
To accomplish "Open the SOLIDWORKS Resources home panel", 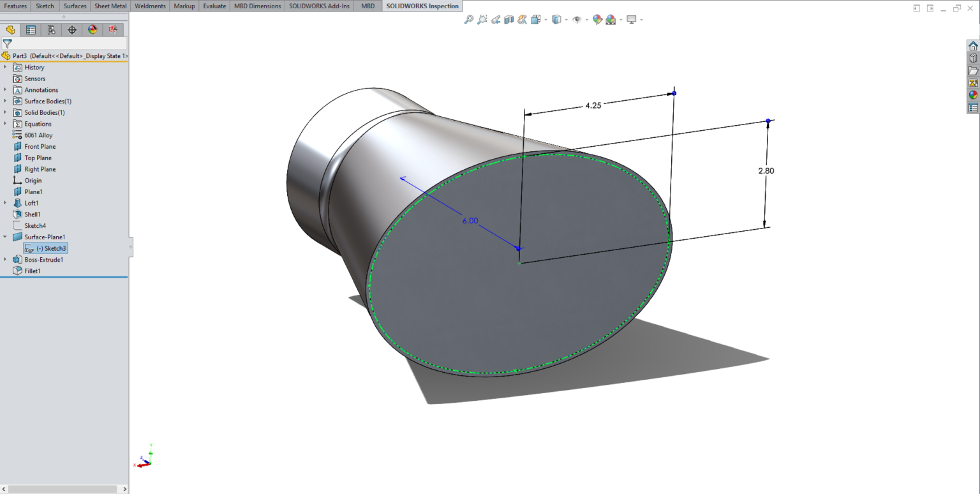I will 972,46.
